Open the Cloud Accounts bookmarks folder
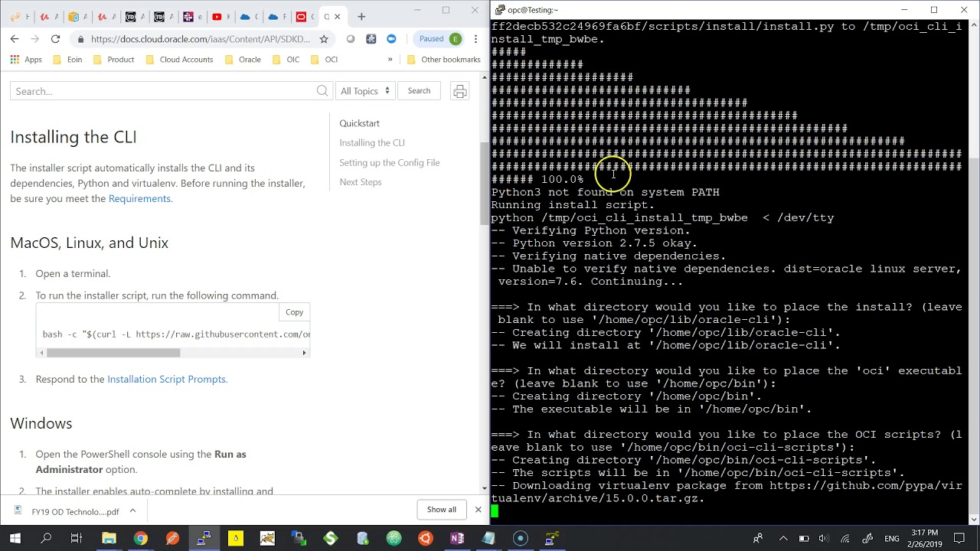Screen dimensions: 980x551 click(178, 59)
